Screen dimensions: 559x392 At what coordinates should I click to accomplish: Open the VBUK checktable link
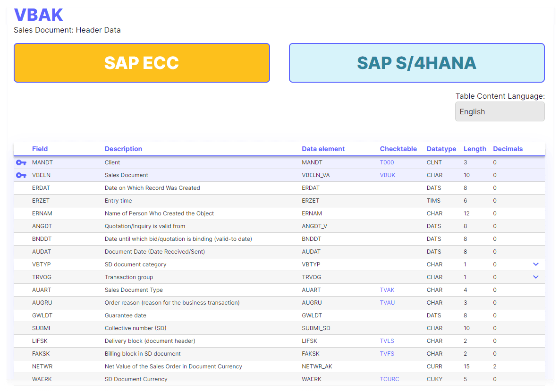tap(387, 175)
